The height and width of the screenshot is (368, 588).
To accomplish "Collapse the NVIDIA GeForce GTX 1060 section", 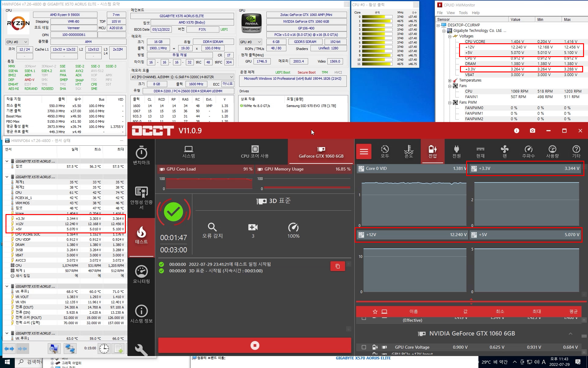I will [x=570, y=334].
